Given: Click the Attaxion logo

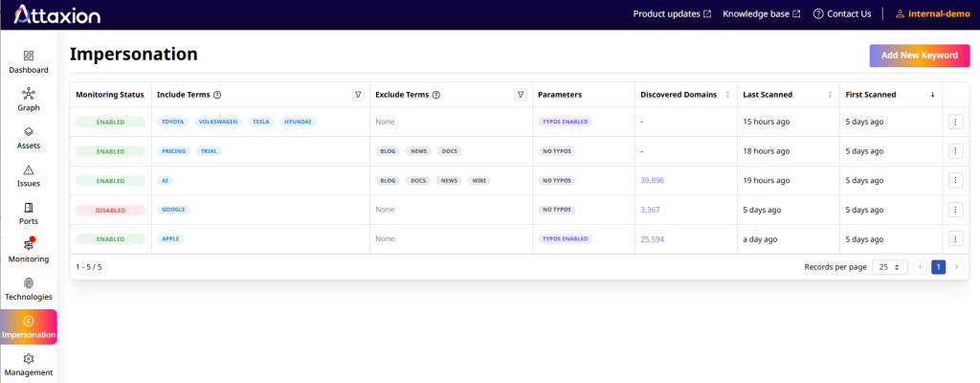Looking at the screenshot, I should coord(56,13).
